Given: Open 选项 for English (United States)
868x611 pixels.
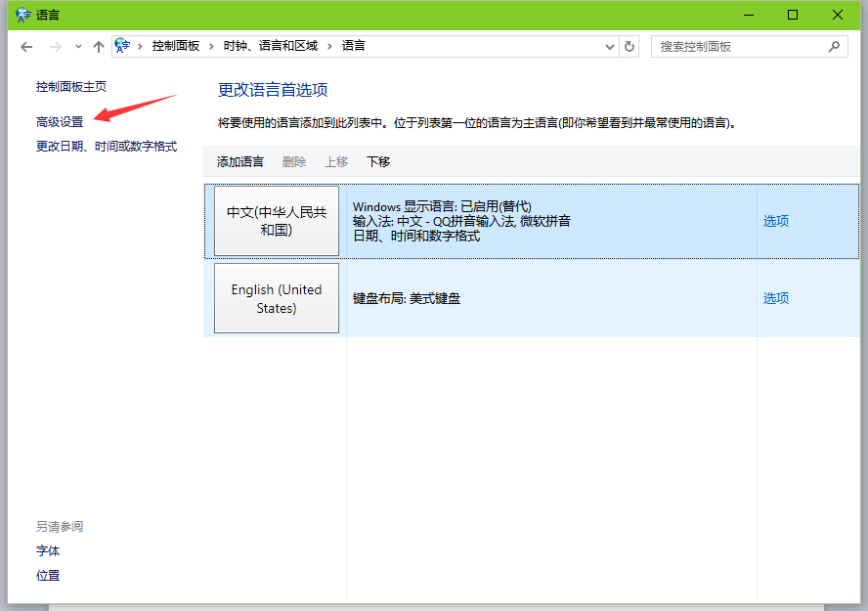Looking at the screenshot, I should (x=775, y=298).
